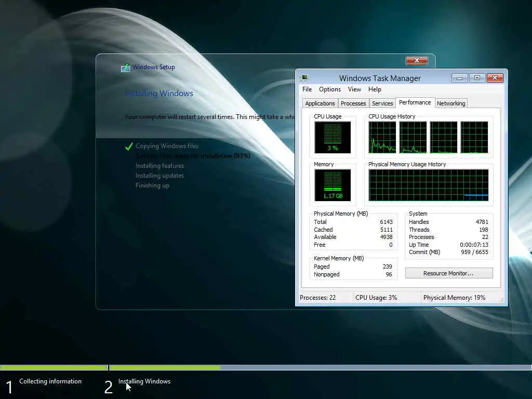Click the first CPU Usage History graph
Image resolution: width=532 pixels, height=399 pixels.
(382, 137)
